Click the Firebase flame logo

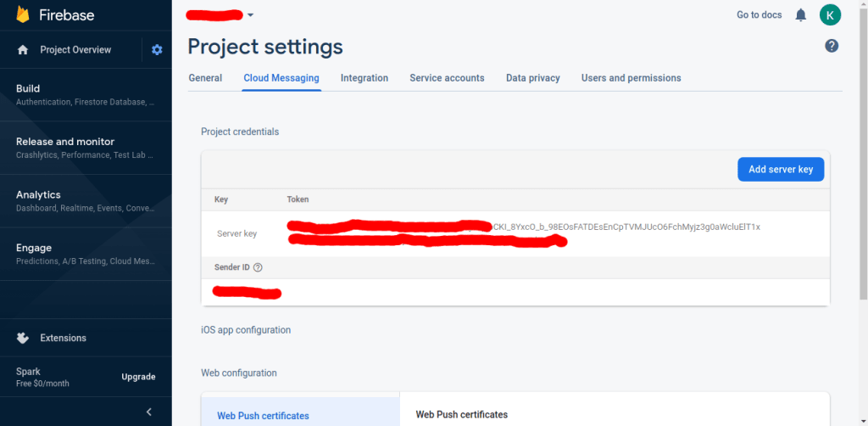coord(22,14)
